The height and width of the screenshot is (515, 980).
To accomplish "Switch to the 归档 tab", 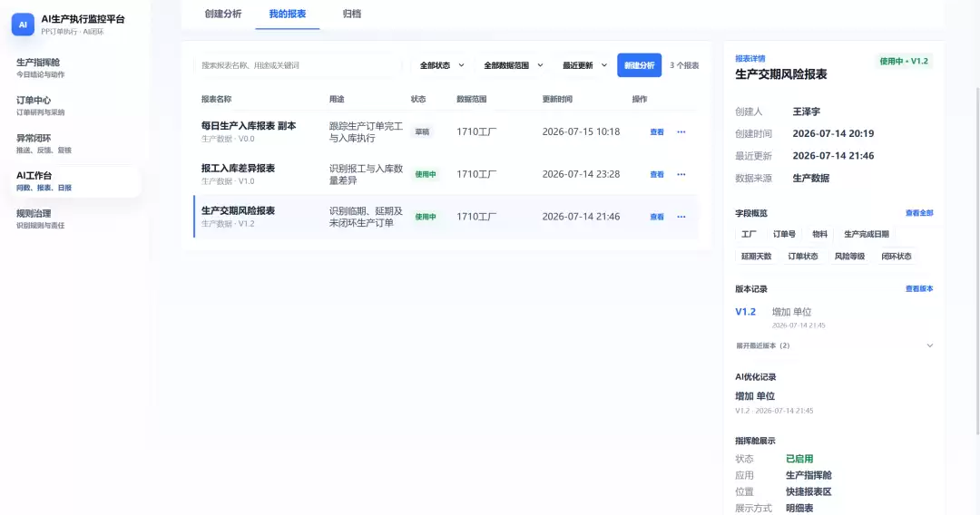I will pyautogui.click(x=352, y=14).
